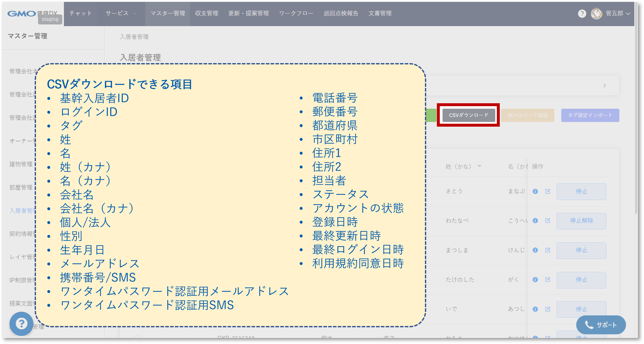Viewport: 644px width, 344px height.
Task: Sort table by 姓（かな）column arrow
Action: coord(479,166)
